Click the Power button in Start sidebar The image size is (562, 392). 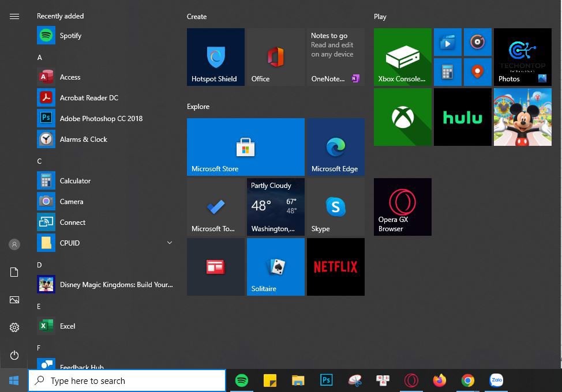click(14, 355)
